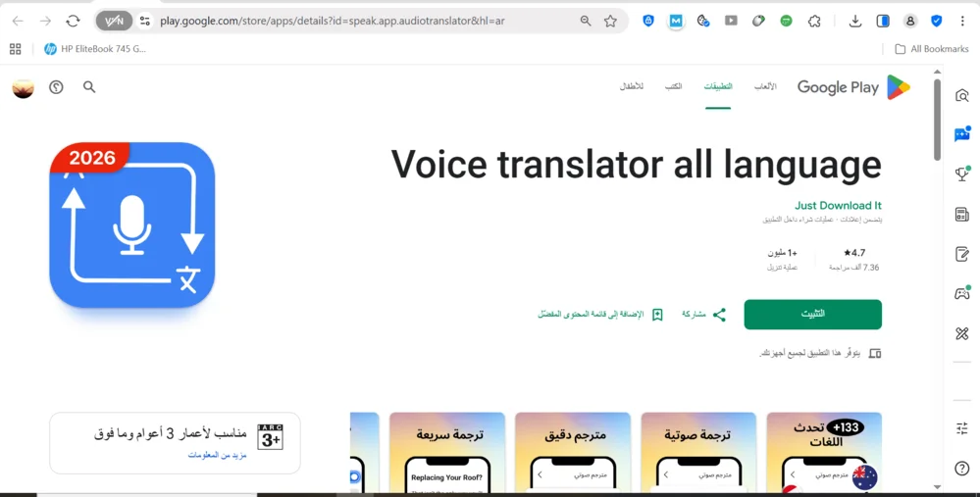Open the apps grid icon in bookmarks bar
The image size is (980, 497).
[x=16, y=49]
